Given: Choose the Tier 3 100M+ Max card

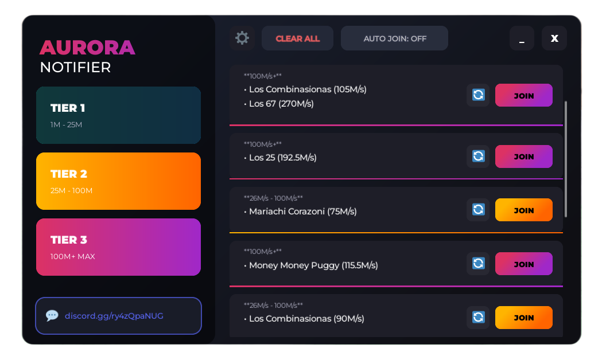Looking at the screenshot, I should coord(118,247).
